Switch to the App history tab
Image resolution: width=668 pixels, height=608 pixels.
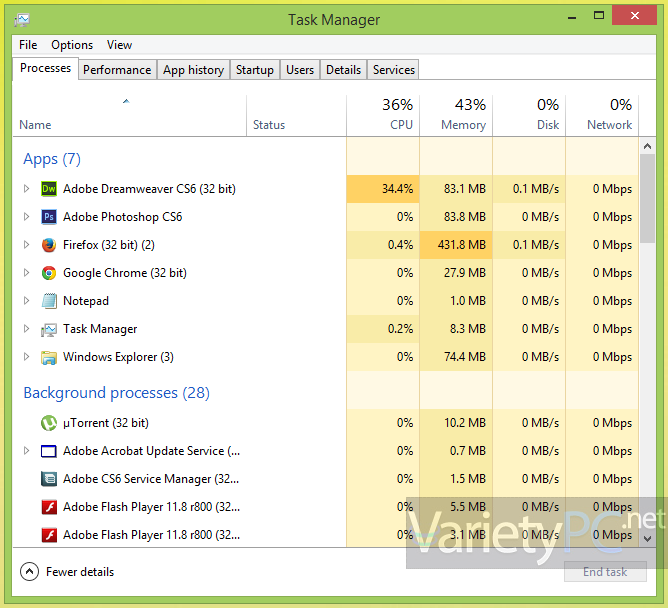point(193,69)
